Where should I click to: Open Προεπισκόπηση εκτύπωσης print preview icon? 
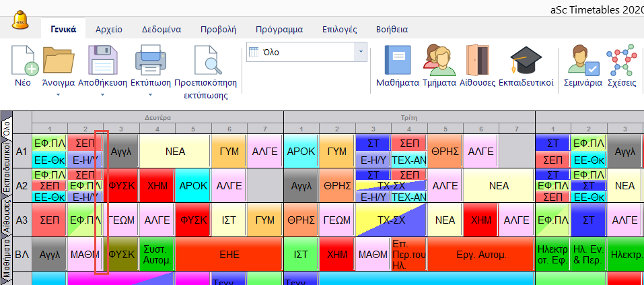coord(206,62)
